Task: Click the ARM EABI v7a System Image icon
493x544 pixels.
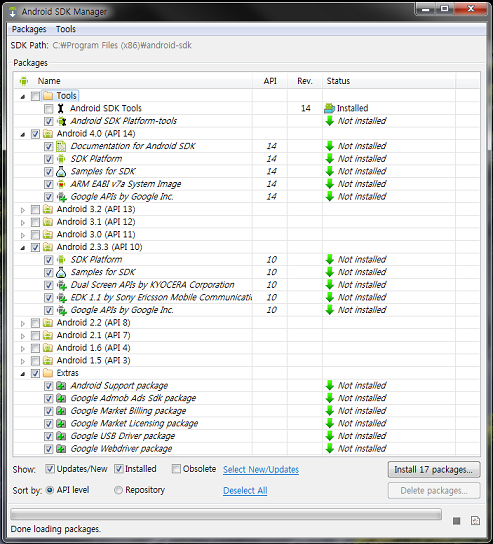Action: click(61, 184)
